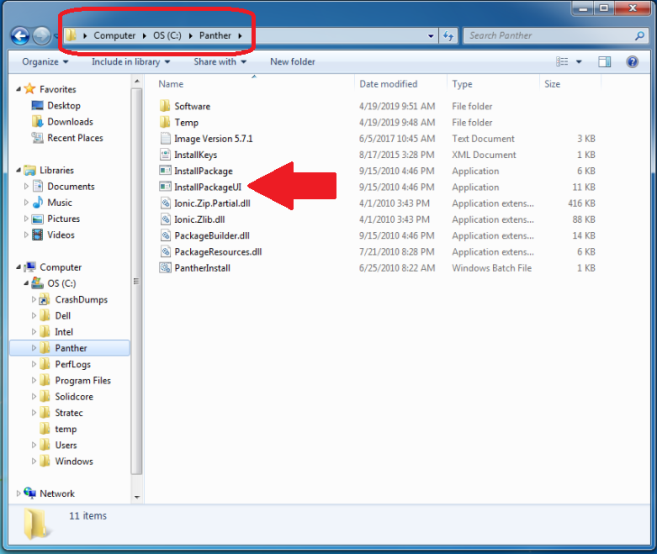Click the navigation pane vertical scrollbar
Screen dimensions: 657x554
(137, 300)
